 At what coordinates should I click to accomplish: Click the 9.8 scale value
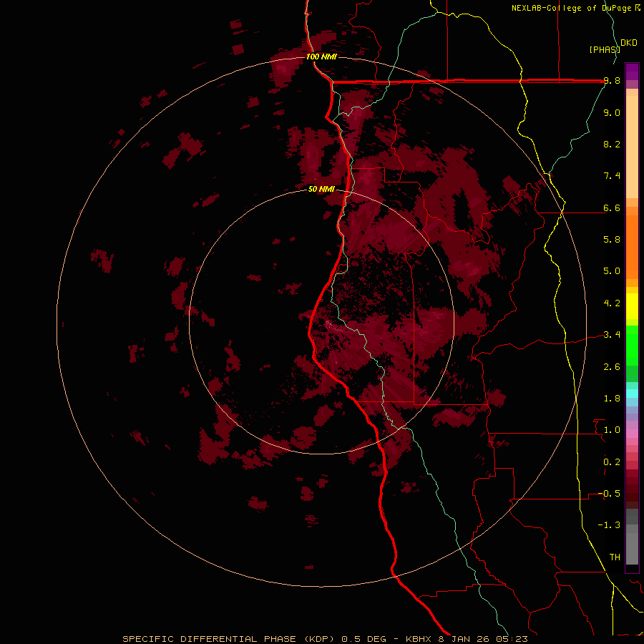tap(612, 81)
